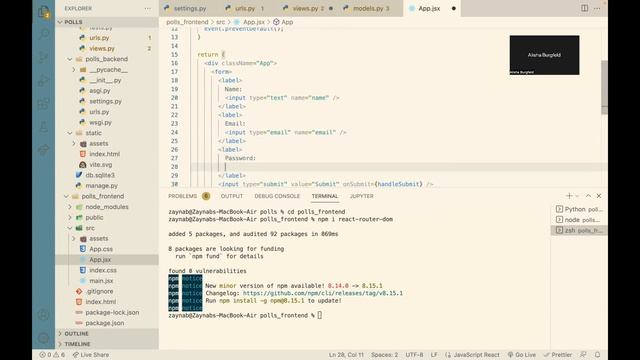Expand the public folder

(x=107, y=218)
